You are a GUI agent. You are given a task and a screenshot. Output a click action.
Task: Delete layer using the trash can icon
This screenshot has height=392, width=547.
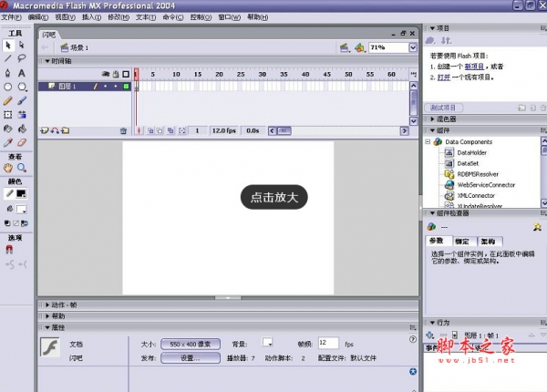[x=123, y=131]
